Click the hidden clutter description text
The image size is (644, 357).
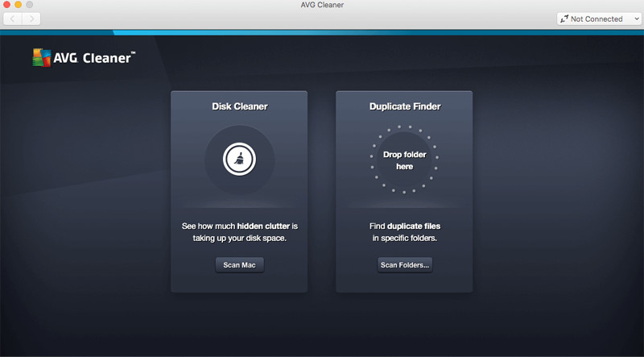(239, 232)
